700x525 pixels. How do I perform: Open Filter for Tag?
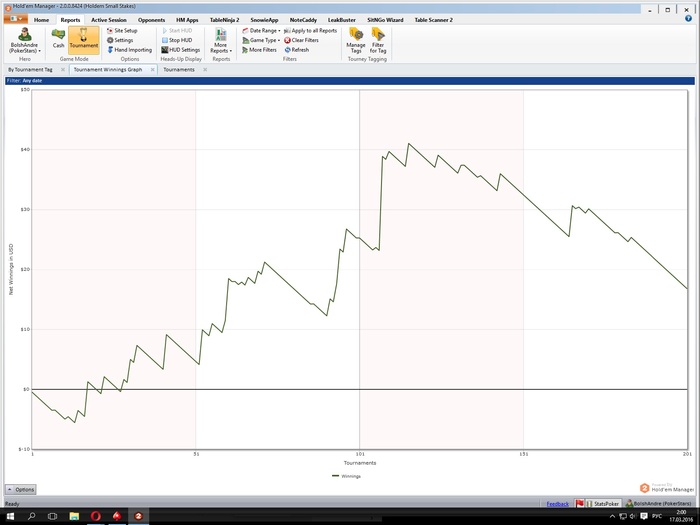[378, 41]
